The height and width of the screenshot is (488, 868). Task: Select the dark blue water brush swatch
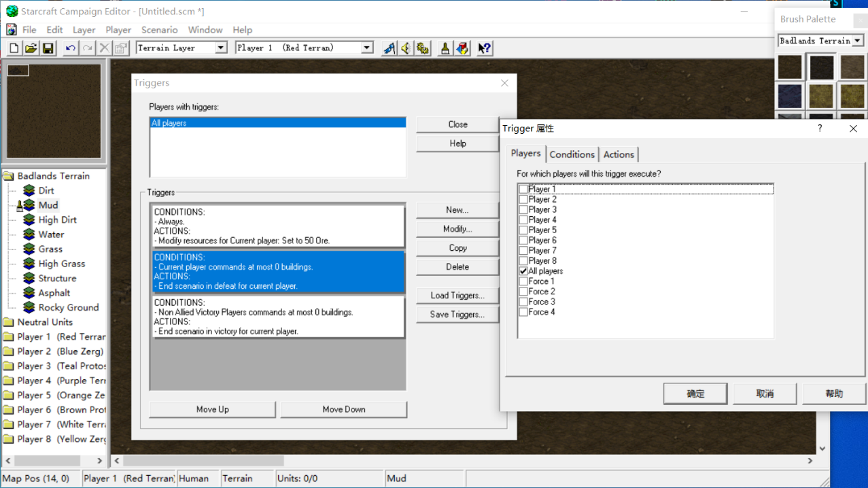click(790, 96)
